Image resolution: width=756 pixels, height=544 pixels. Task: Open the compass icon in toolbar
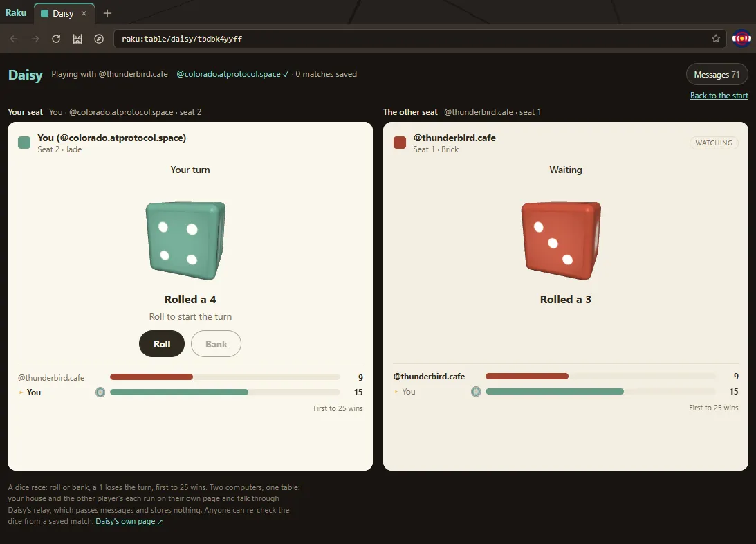click(99, 39)
